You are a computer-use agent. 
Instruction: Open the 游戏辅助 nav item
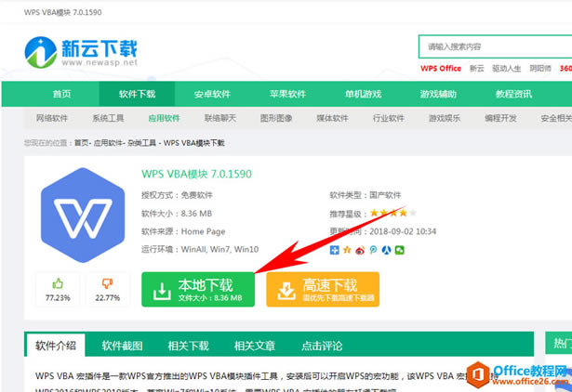click(x=438, y=94)
